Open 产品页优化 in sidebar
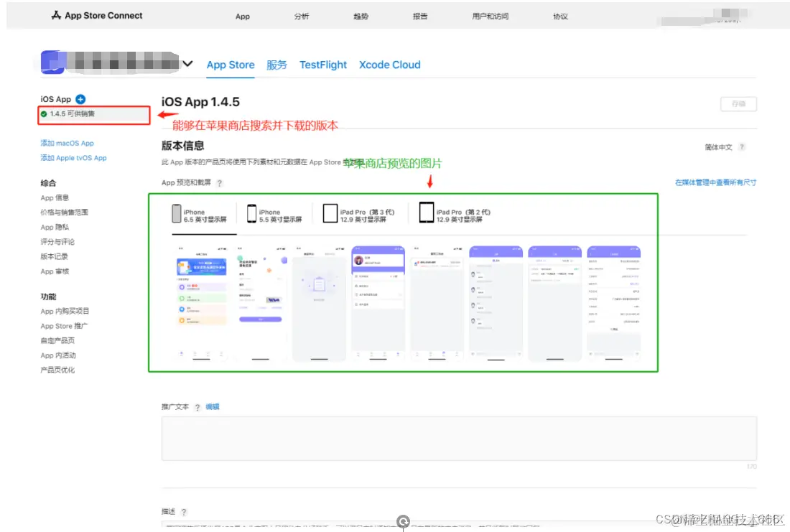The height and width of the screenshot is (532, 790). click(57, 370)
